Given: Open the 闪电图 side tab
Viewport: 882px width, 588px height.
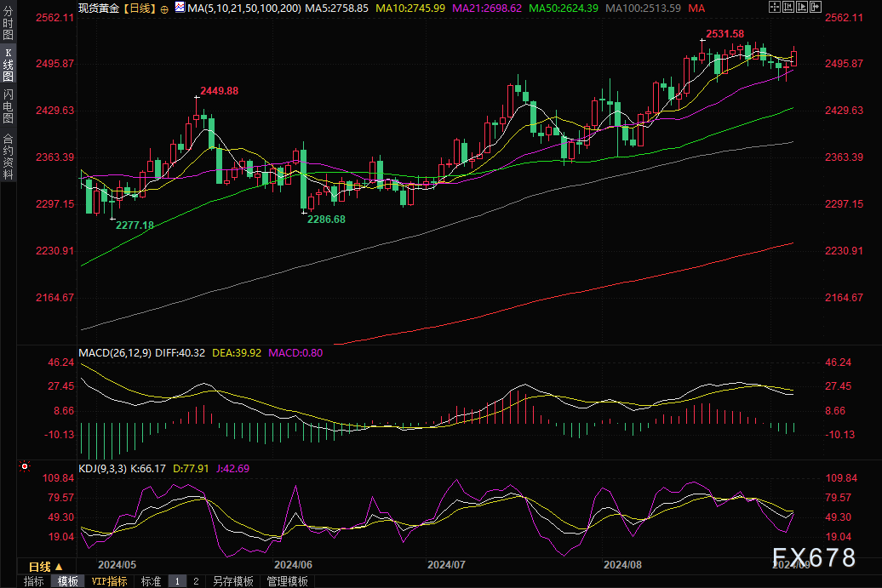Looking at the screenshot, I should click(x=8, y=106).
